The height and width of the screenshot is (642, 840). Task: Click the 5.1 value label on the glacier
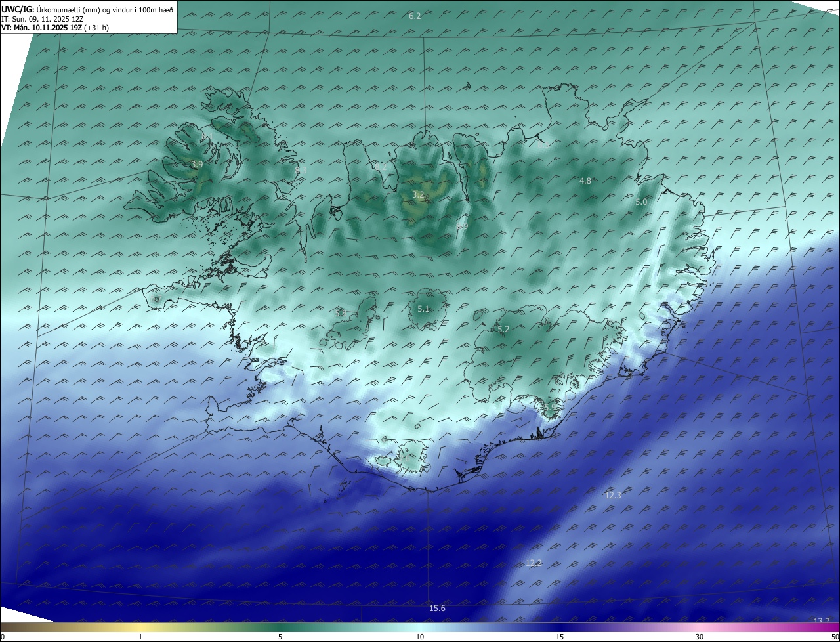pos(423,309)
